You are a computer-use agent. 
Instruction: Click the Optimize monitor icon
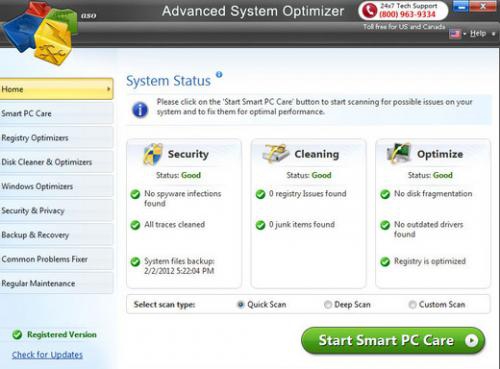pos(399,153)
